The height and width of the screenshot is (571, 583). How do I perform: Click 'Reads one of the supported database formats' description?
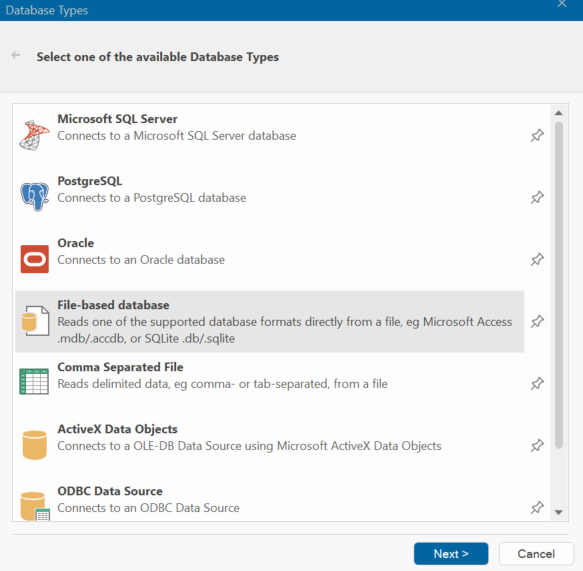tap(285, 330)
